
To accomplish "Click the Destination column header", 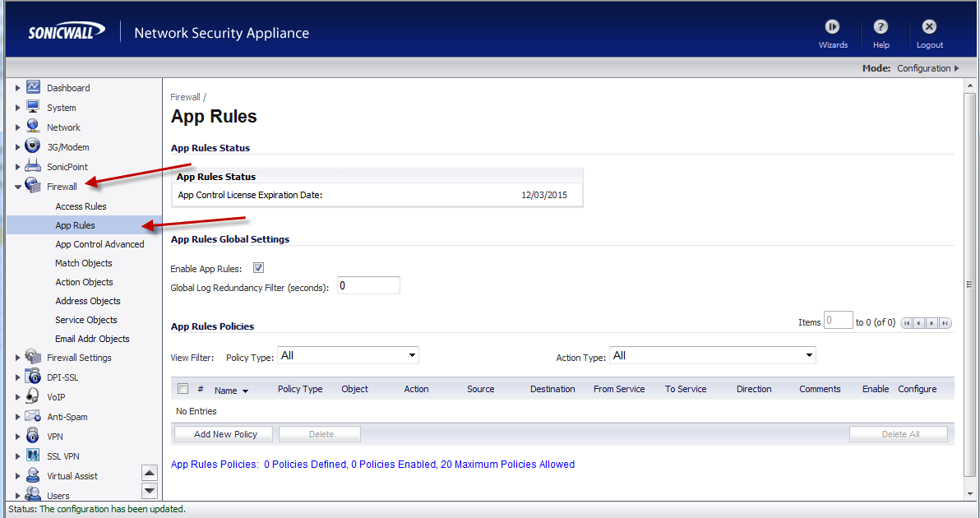I will (x=552, y=389).
